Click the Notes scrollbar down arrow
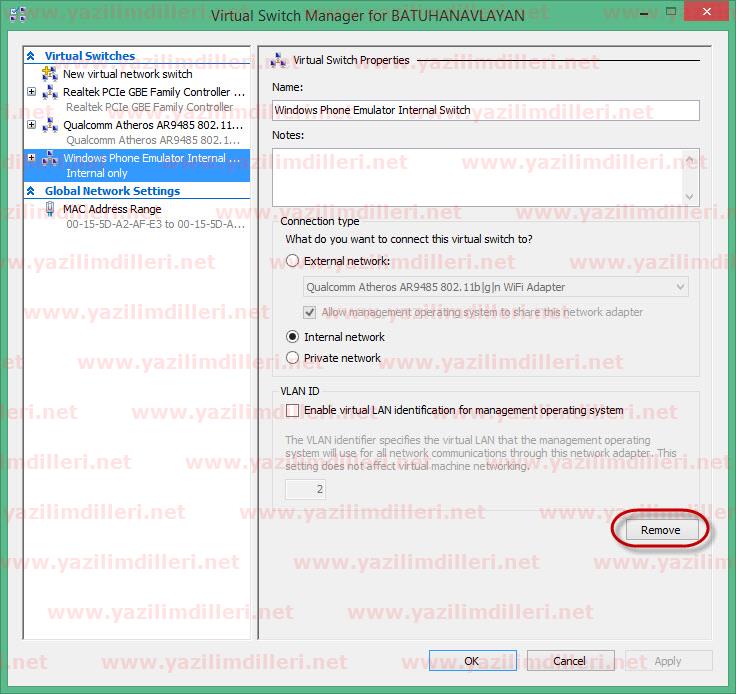 (690, 196)
